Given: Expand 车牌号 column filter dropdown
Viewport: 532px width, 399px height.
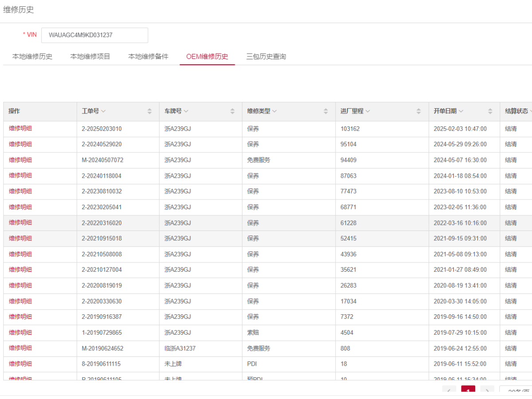Looking at the screenshot, I should click(x=186, y=111).
